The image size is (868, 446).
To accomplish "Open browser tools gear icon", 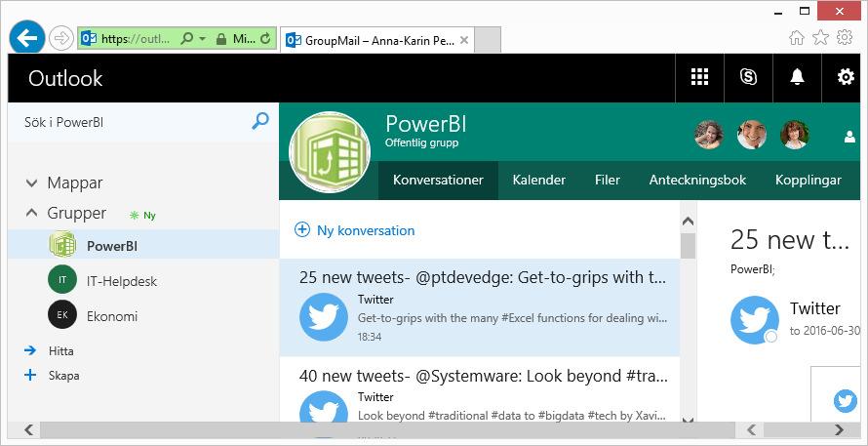I will (x=845, y=37).
